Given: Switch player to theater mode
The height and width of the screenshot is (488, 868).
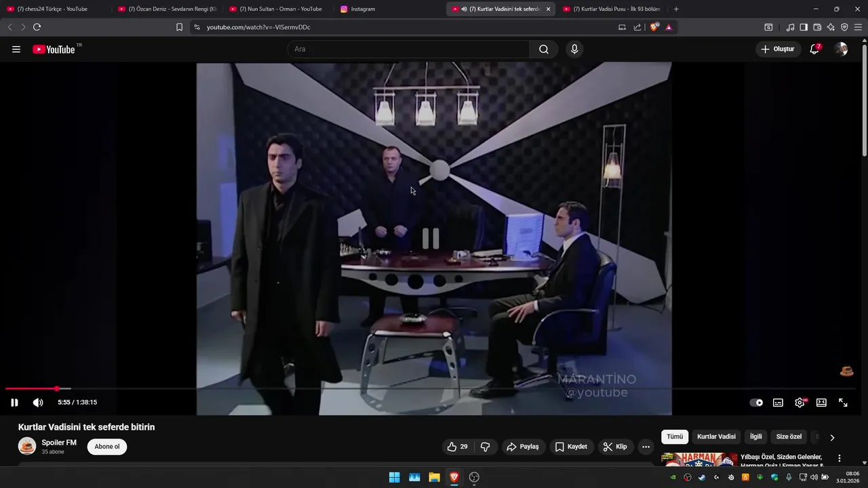Looking at the screenshot, I should (821, 403).
